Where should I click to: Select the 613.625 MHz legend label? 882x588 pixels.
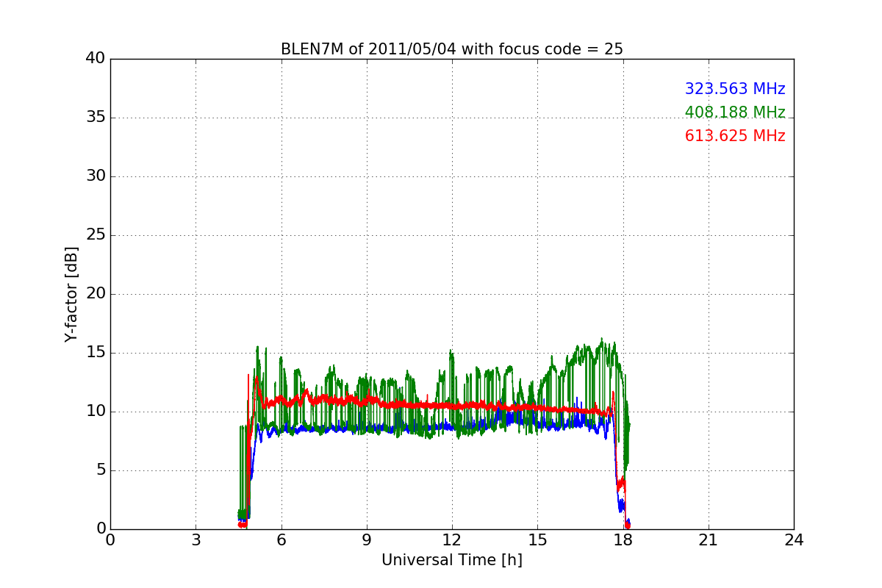coord(735,136)
